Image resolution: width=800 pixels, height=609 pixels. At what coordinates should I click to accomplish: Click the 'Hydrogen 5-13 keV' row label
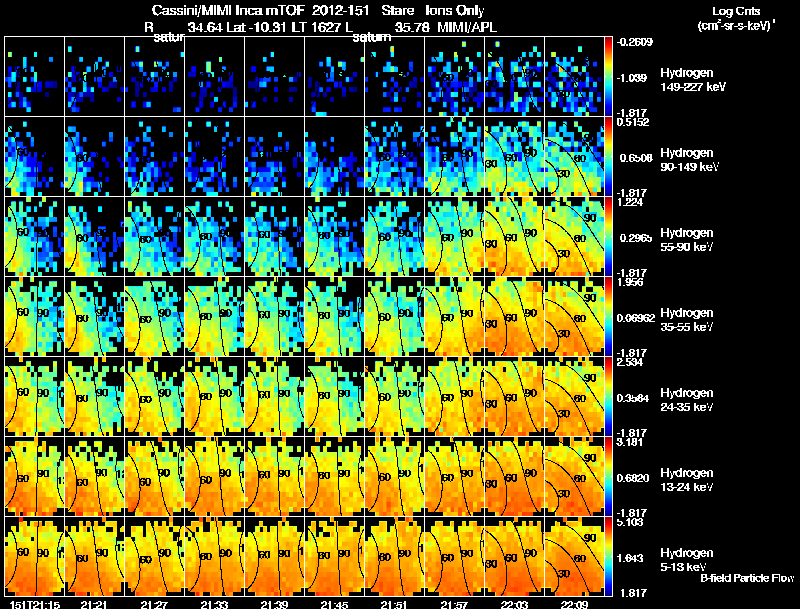click(x=687, y=560)
